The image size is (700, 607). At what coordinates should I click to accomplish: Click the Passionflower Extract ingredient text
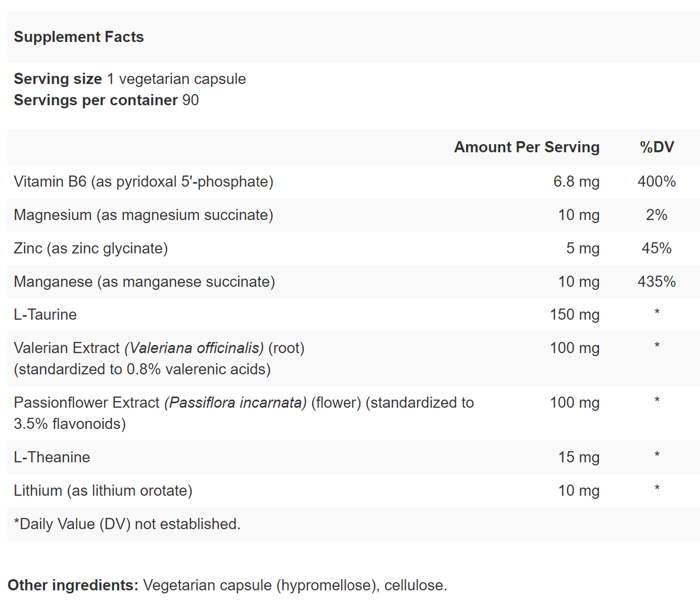(243, 413)
